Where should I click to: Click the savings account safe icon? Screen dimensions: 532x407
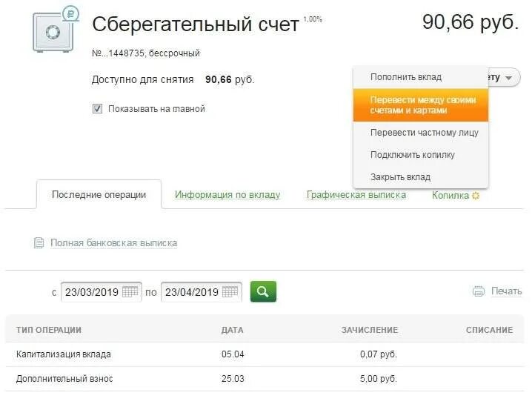(x=56, y=30)
